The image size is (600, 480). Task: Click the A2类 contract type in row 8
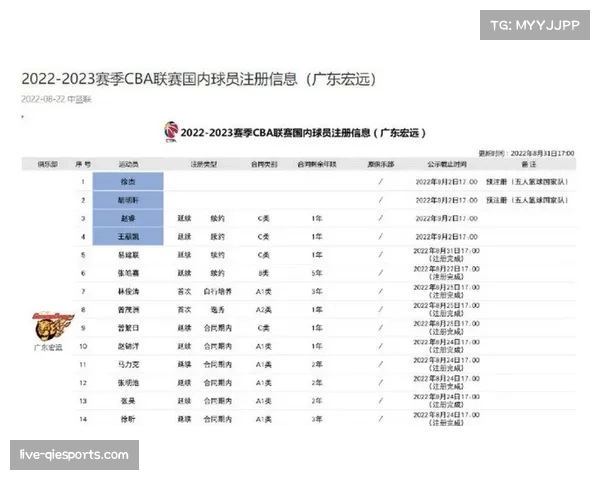pos(264,310)
